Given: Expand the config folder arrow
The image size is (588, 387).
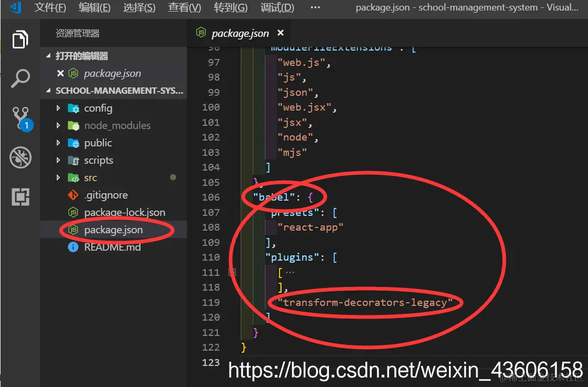Looking at the screenshot, I should [58, 108].
